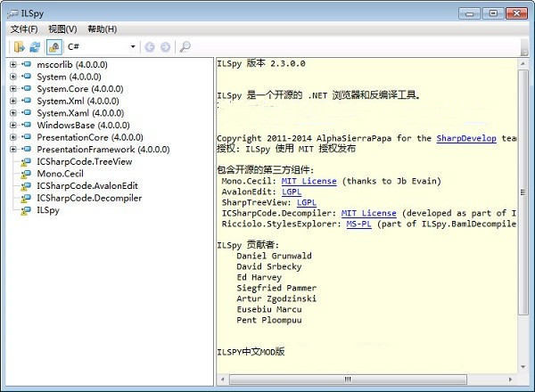Select mscorlib (4.0.0.0) in the tree
Image resolution: width=535 pixels, height=392 pixels.
click(x=72, y=64)
